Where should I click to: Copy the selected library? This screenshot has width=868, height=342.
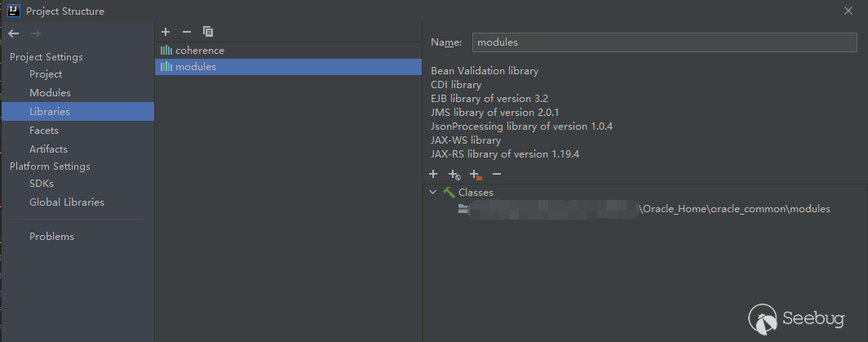click(x=208, y=32)
